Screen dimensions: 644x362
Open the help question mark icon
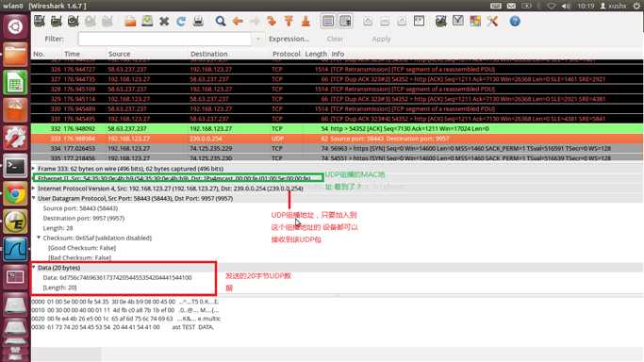pyautogui.click(x=515, y=21)
